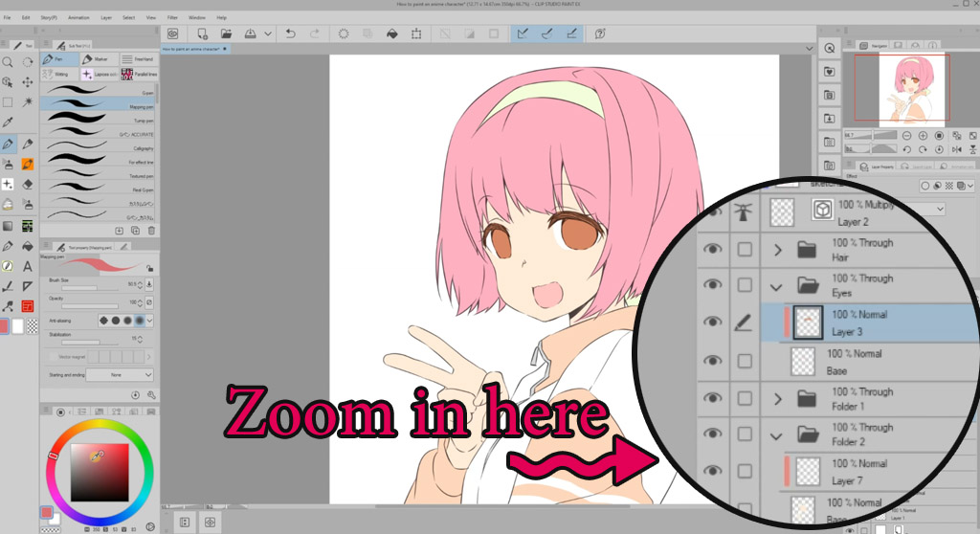Open the Filter menu
980x534 pixels.
pyautogui.click(x=172, y=17)
